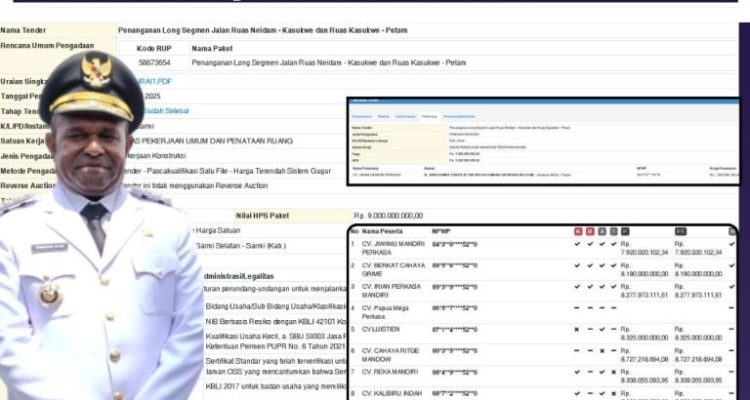Click the Reverse Auction label
This screenshot has width=750, height=400.
coord(27,186)
